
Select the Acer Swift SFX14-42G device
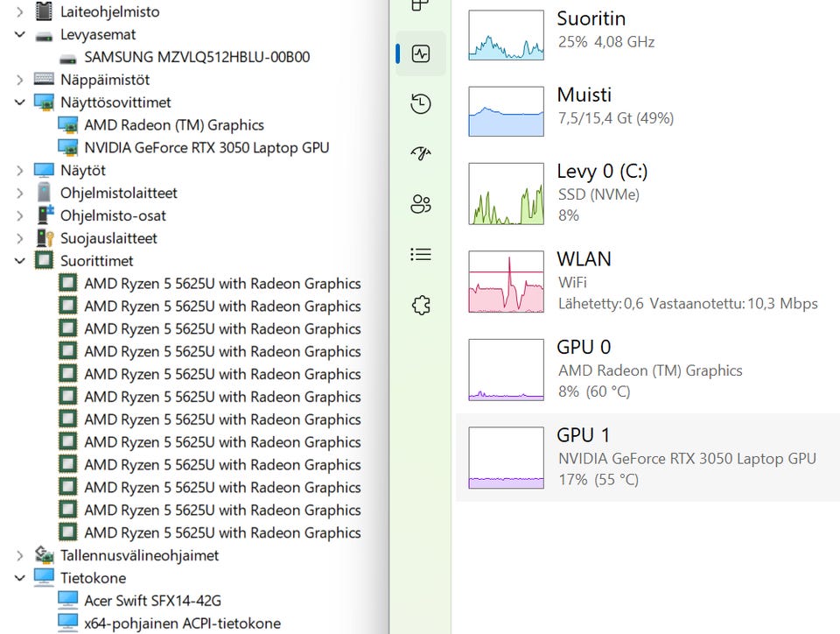[x=152, y=601]
